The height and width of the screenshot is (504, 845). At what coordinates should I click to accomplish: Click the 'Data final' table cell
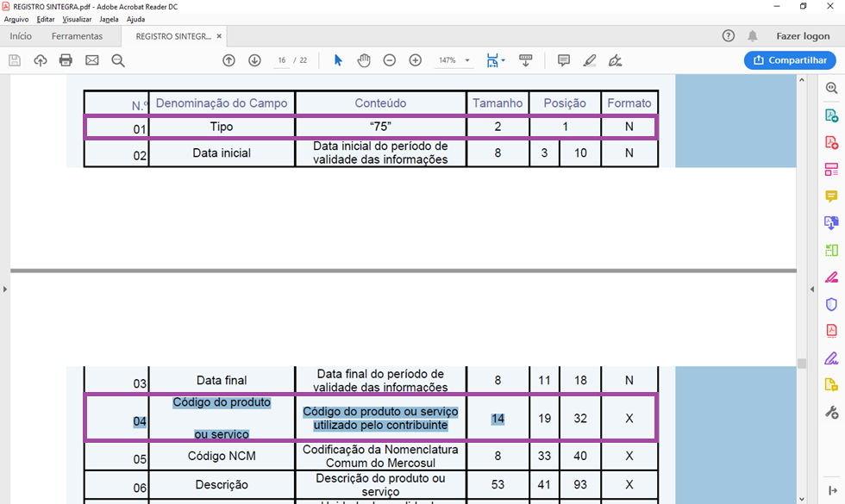tap(222, 380)
